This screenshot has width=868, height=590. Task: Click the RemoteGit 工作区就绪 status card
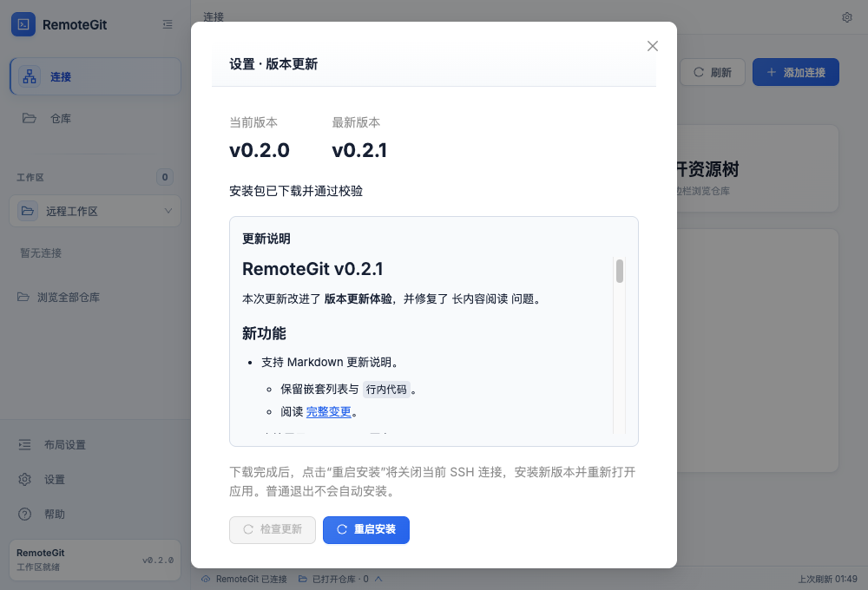click(x=95, y=560)
